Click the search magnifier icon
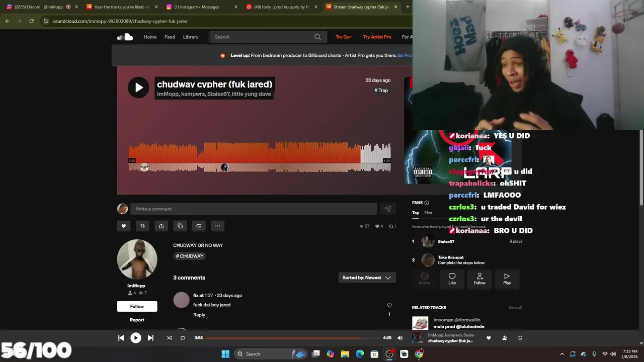Image resolution: width=644 pixels, height=362 pixels. pyautogui.click(x=318, y=37)
